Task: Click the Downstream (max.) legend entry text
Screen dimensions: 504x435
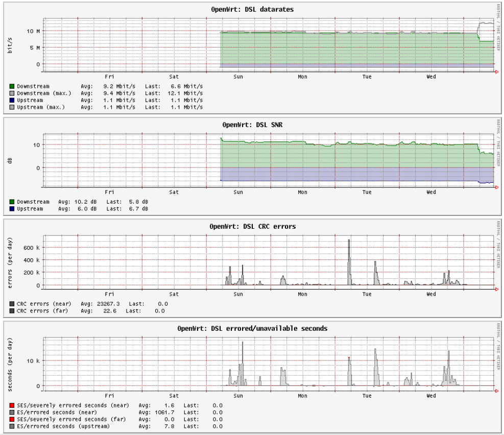Action: click(44, 93)
